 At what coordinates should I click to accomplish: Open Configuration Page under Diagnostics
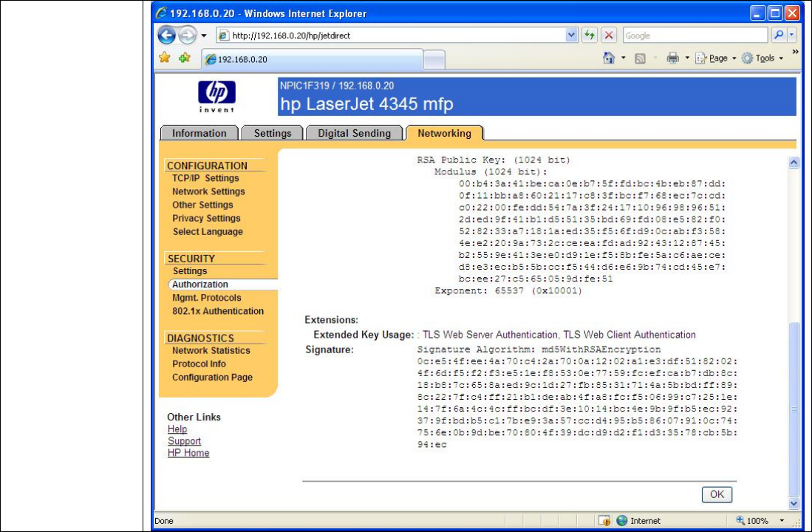(x=212, y=378)
